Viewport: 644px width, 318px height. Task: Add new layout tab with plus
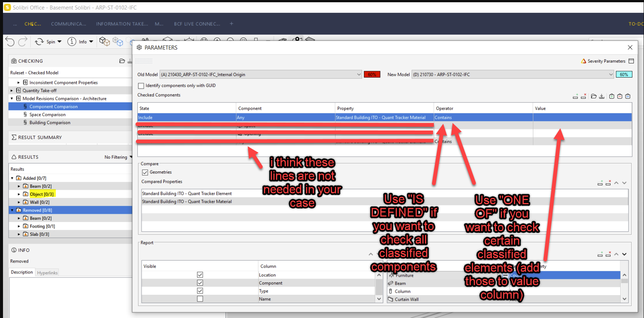pos(232,24)
